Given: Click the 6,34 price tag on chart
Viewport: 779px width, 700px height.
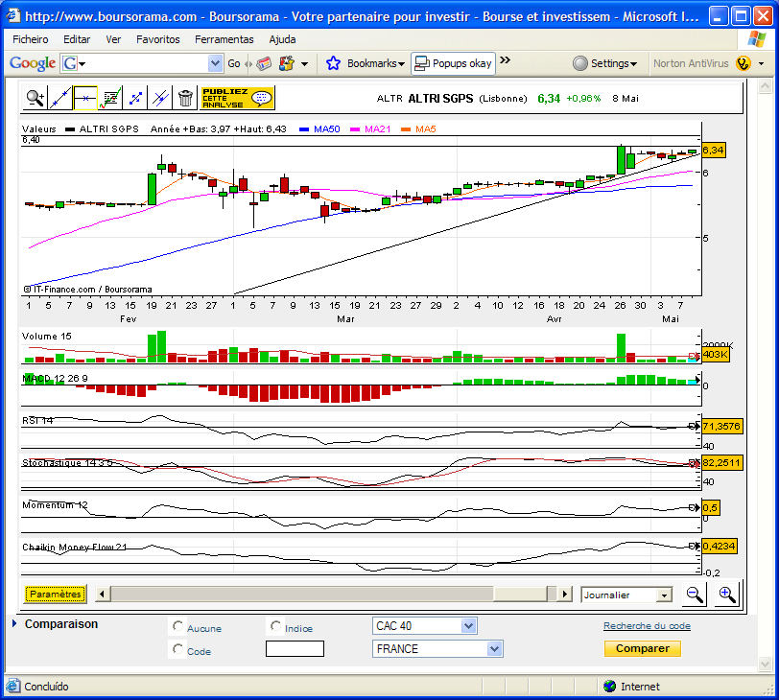Looking at the screenshot, I should click(x=713, y=150).
